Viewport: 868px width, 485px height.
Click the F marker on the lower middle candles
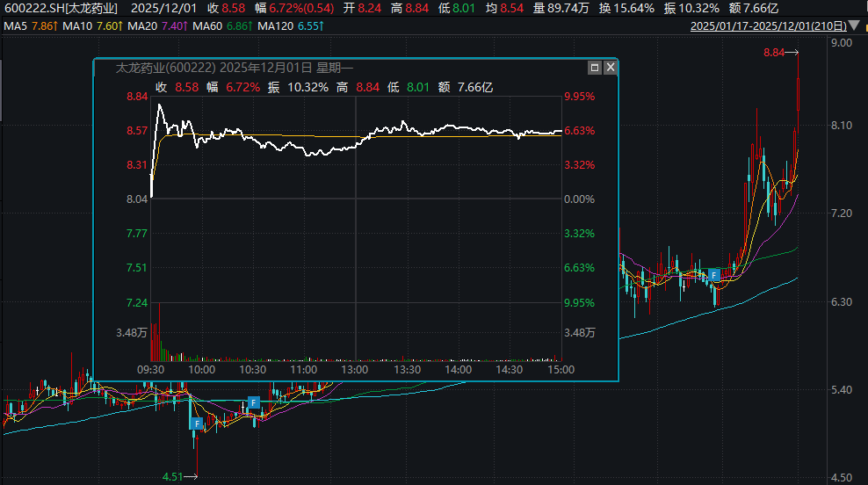click(253, 403)
